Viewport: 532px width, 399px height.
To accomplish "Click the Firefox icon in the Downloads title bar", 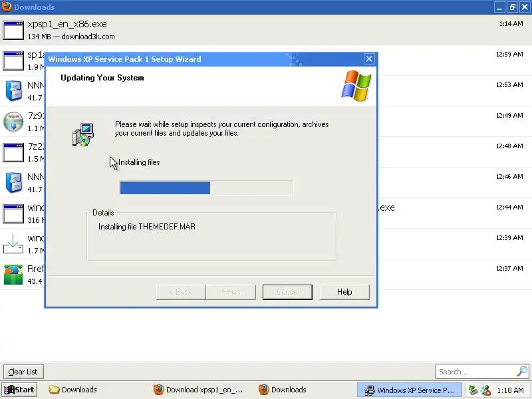I will pyautogui.click(x=6, y=7).
